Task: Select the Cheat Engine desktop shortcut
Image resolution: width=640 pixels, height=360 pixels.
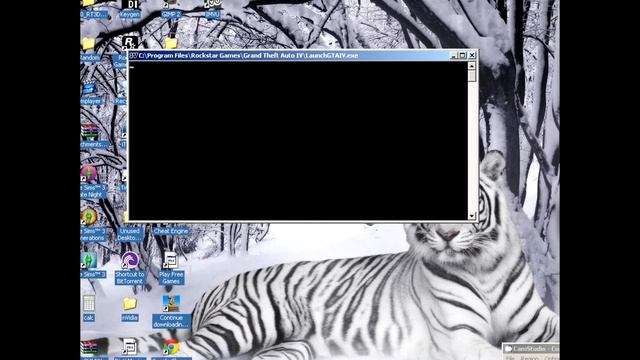Action: point(171,231)
